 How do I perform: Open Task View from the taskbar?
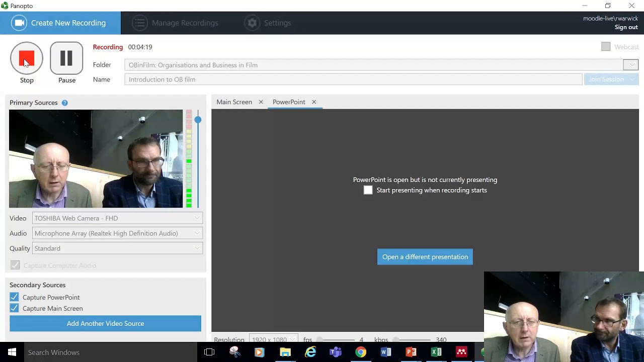coord(209,352)
